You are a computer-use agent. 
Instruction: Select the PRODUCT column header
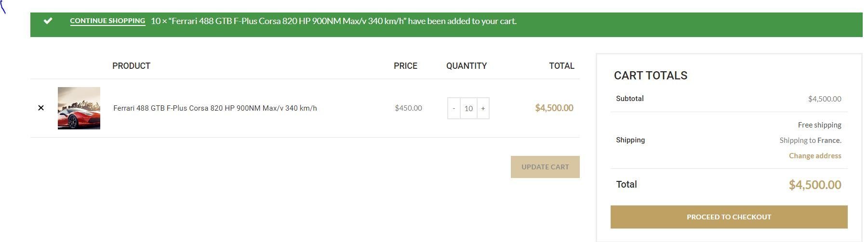131,66
